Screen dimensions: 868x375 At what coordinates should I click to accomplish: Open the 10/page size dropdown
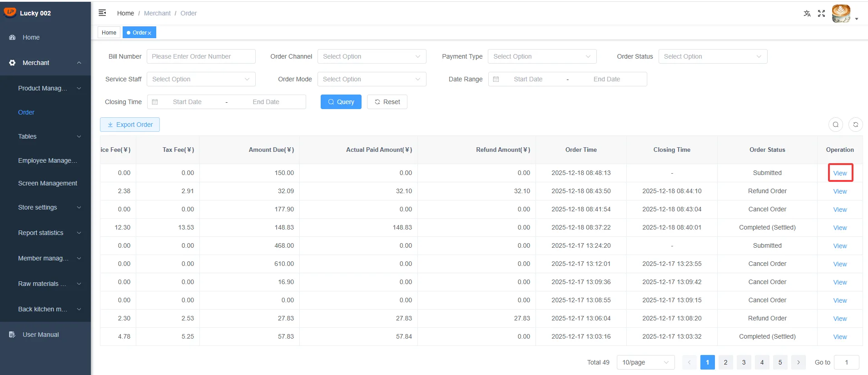(x=646, y=362)
